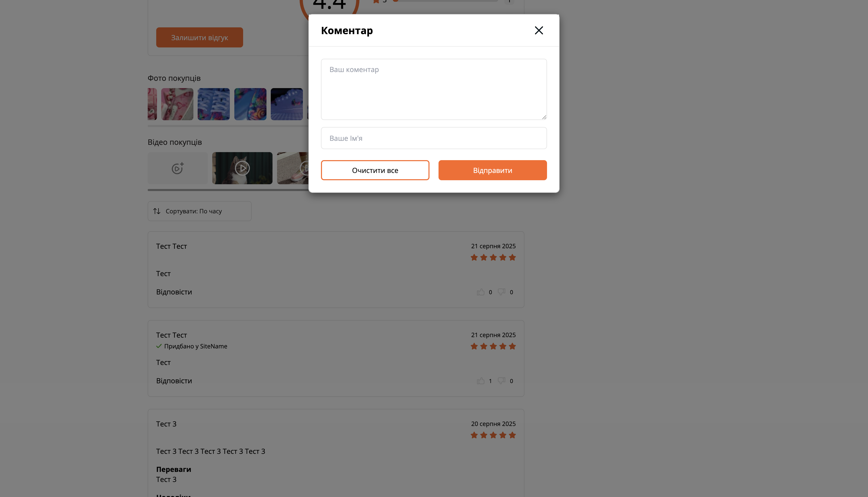Click Відповісти on the second review
Image resolution: width=868 pixels, height=497 pixels.
coord(174,381)
